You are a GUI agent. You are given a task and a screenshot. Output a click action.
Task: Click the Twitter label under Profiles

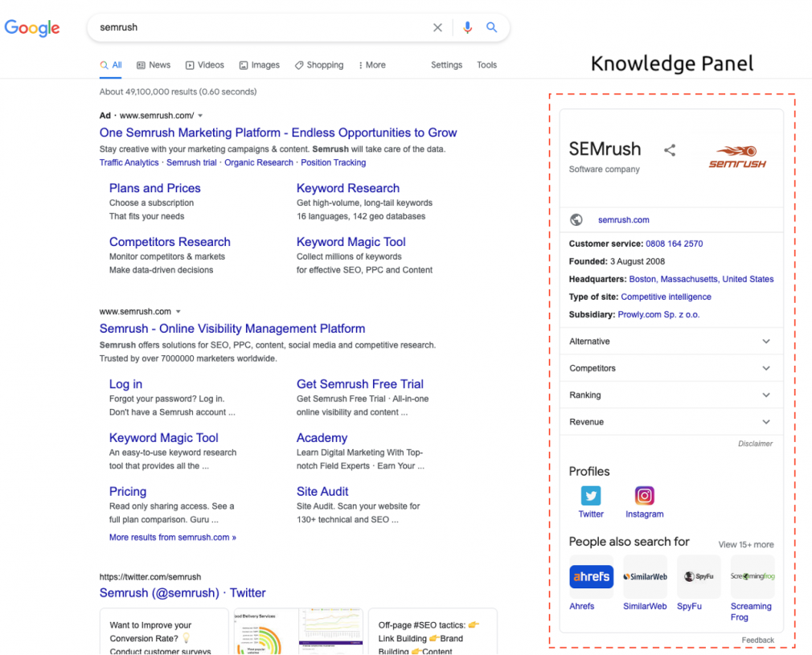[591, 514]
